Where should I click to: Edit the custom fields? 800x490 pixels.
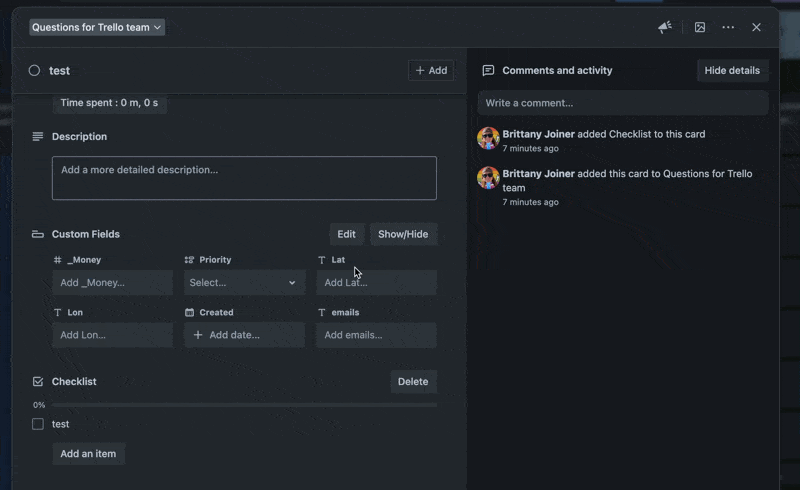346,234
